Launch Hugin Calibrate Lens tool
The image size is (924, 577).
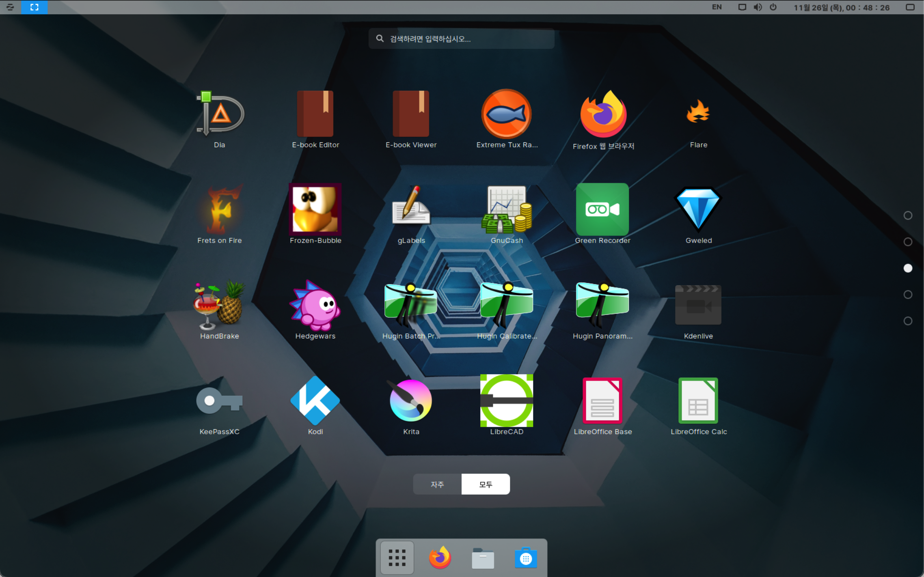[x=507, y=310]
